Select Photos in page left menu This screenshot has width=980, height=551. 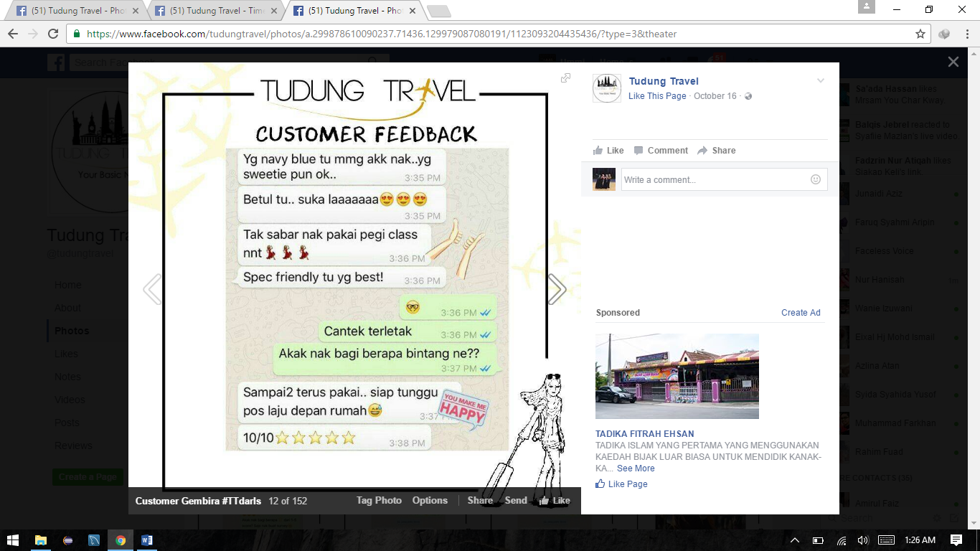coord(72,331)
